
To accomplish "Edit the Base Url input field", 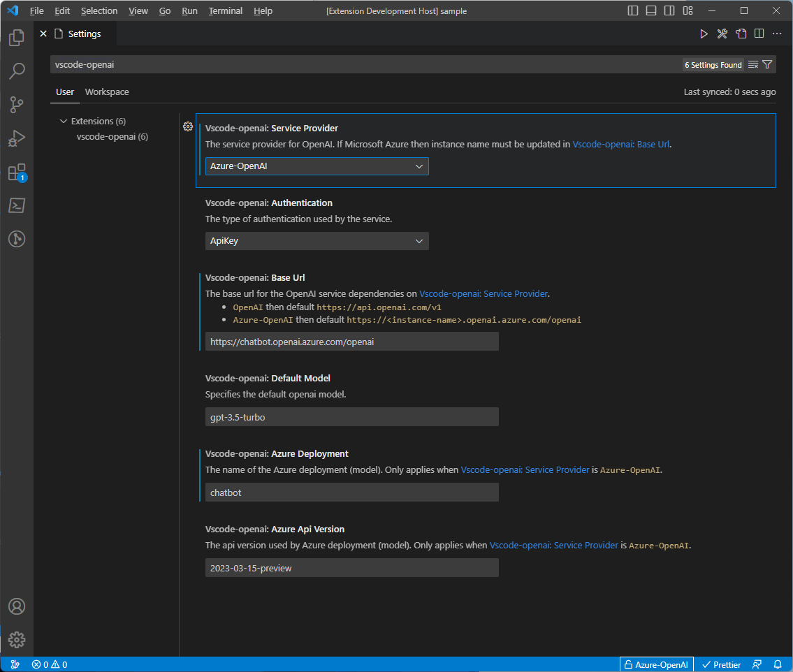I will pos(352,342).
